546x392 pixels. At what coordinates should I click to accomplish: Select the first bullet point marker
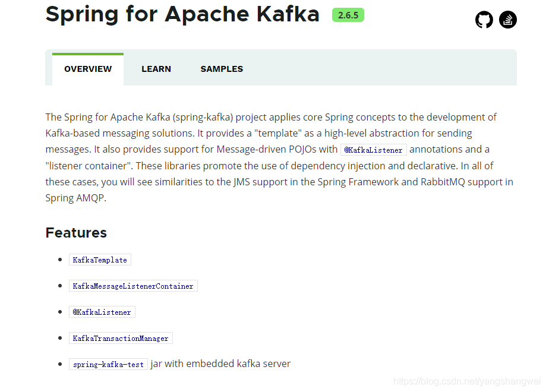[x=59, y=260]
